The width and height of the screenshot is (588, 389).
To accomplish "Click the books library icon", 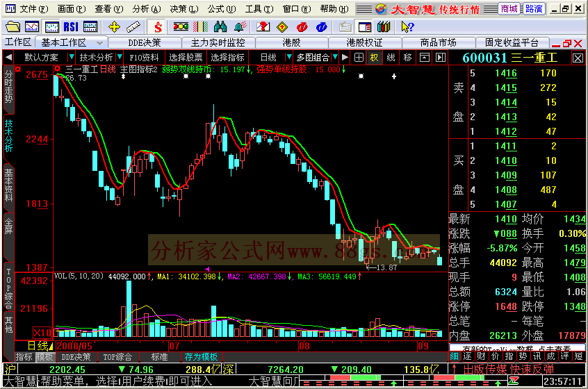I will [384, 27].
